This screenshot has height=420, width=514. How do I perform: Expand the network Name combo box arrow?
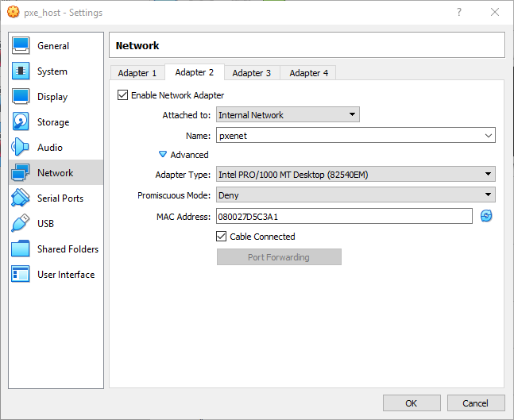(x=489, y=135)
